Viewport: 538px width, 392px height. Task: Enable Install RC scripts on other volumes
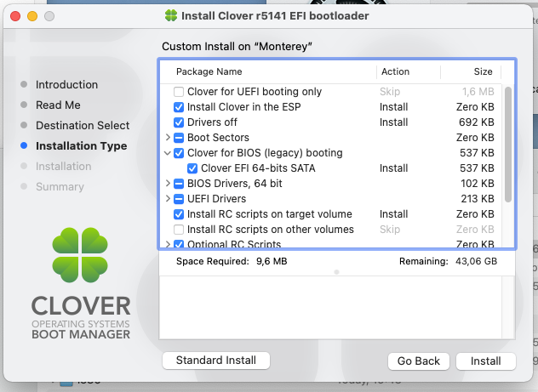coord(179,230)
